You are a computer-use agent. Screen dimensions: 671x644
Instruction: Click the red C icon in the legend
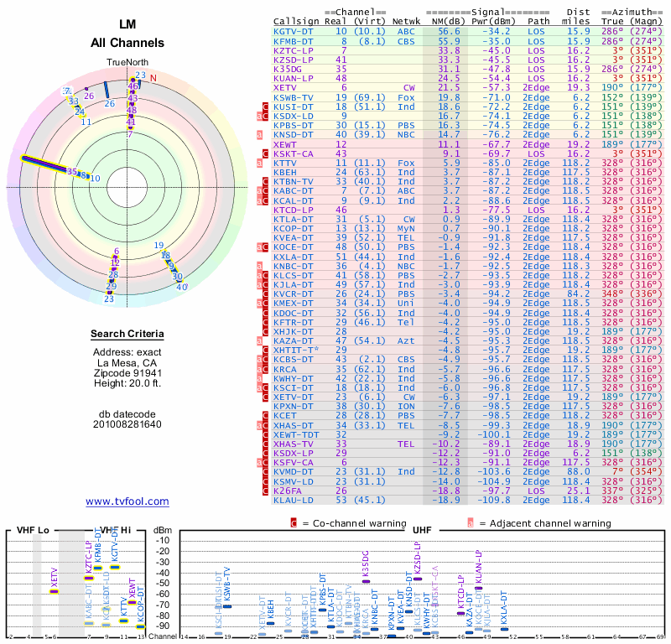pyautogui.click(x=294, y=523)
